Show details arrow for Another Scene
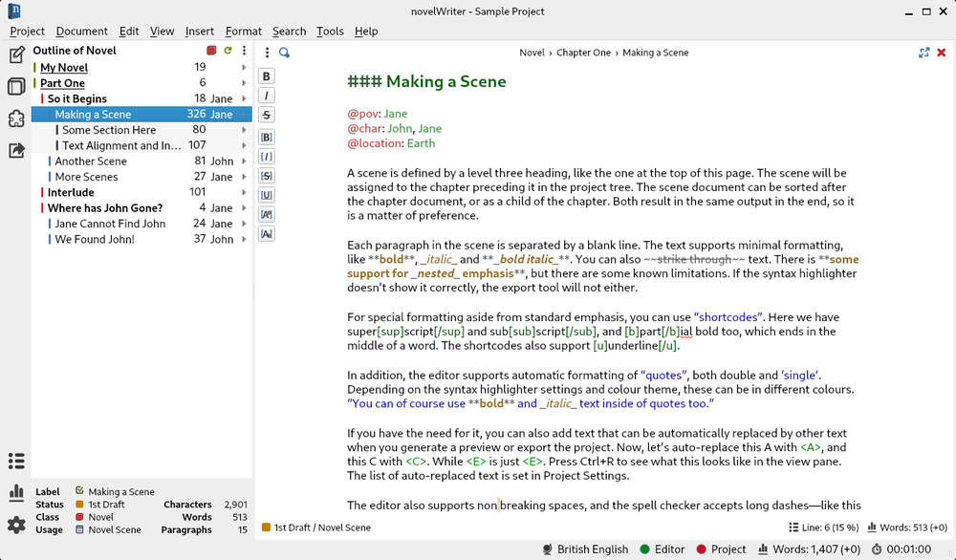Screen dimensions: 956x560 tap(244, 162)
